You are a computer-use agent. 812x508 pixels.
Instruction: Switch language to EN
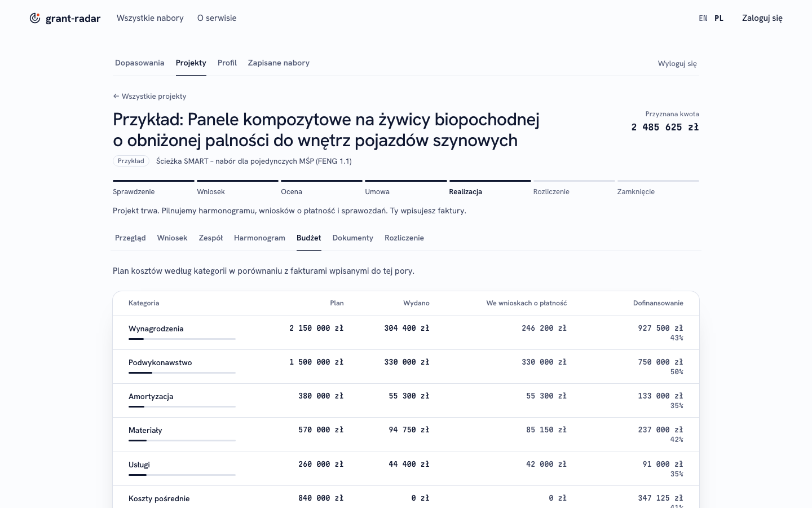[x=703, y=18]
